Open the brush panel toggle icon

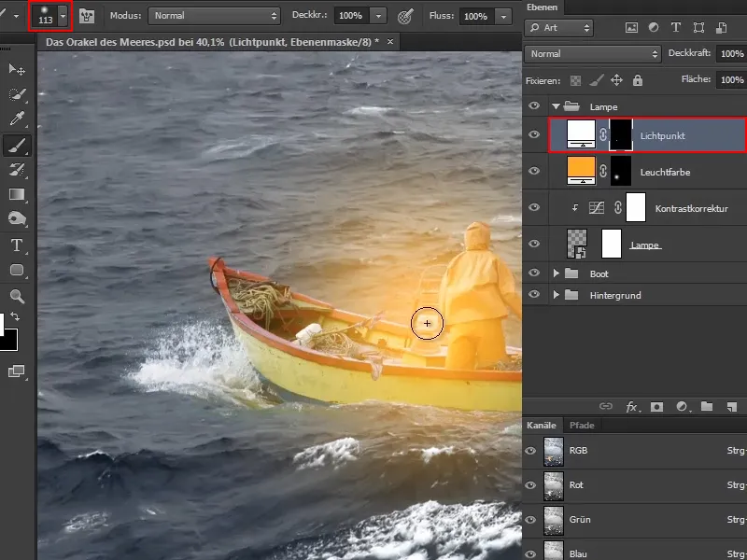[x=87, y=16]
